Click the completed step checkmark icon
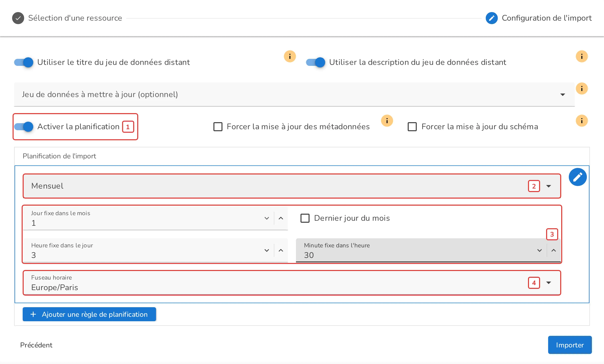This screenshot has width=604, height=364. (x=18, y=18)
